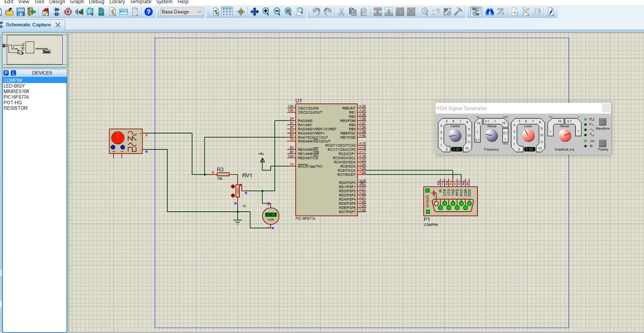This screenshot has width=644, height=333.
Task: Toggle the grid display icon
Action: pos(227,12)
